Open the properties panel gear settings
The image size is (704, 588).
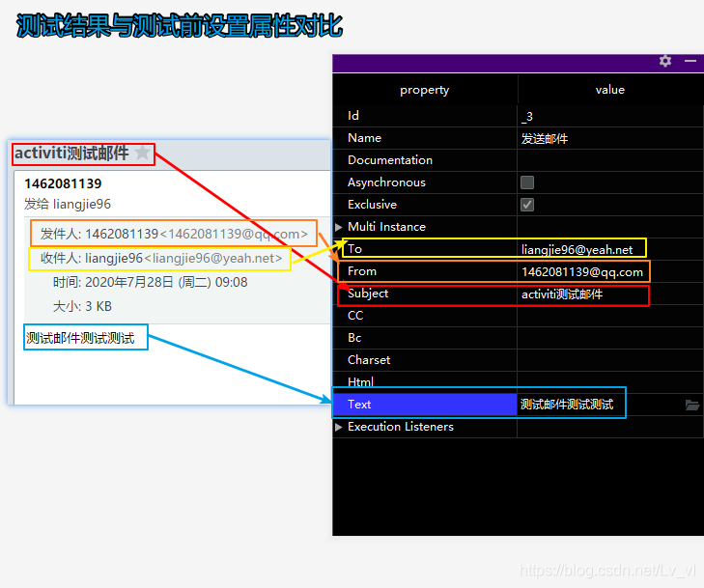[x=665, y=61]
